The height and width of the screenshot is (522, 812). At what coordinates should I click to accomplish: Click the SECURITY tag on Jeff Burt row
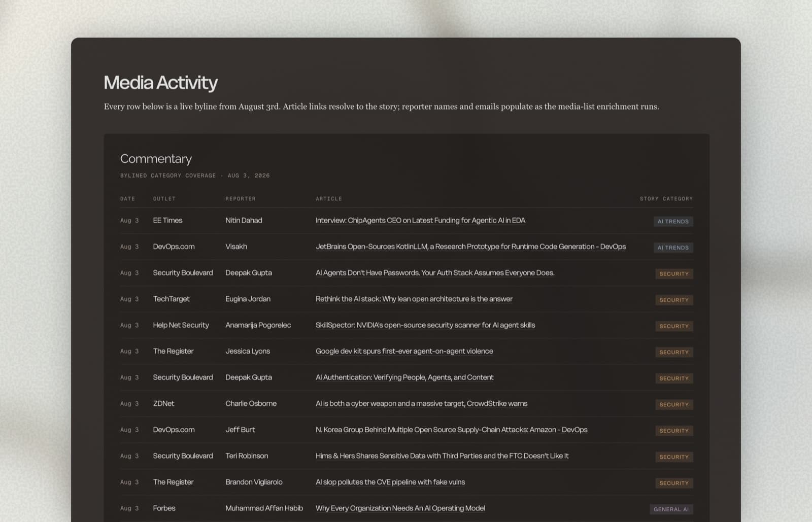pos(674,431)
